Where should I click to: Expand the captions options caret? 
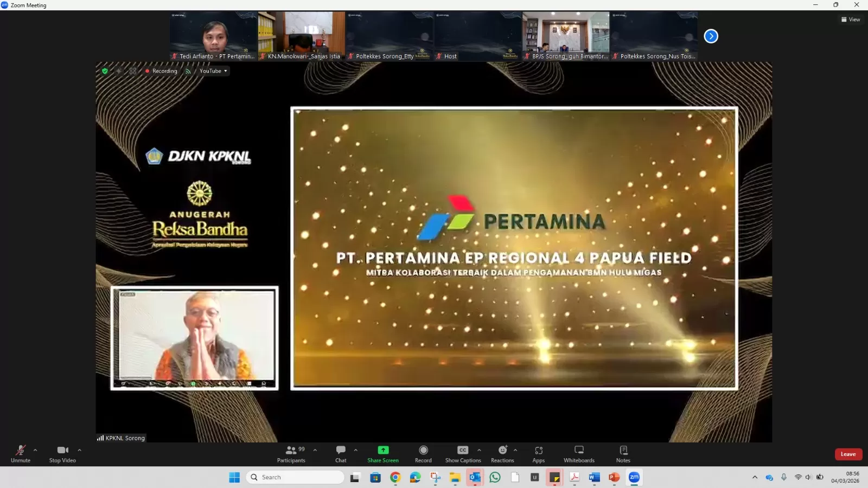479,450
